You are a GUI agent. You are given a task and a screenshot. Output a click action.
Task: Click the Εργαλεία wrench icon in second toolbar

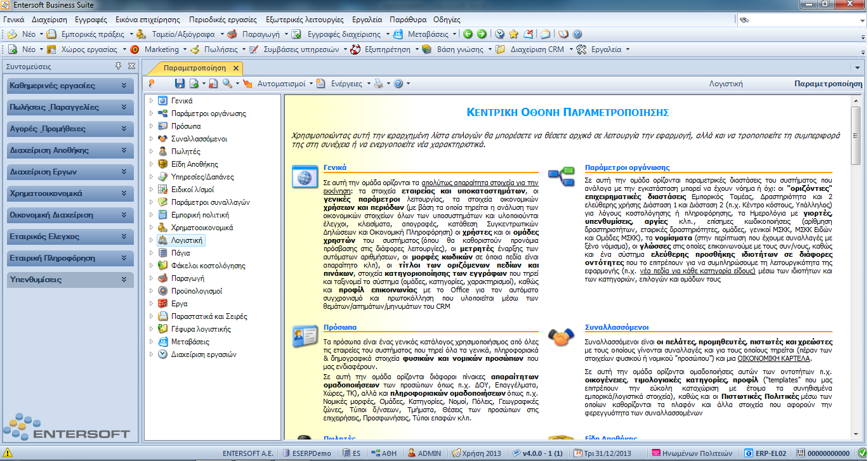[581, 49]
